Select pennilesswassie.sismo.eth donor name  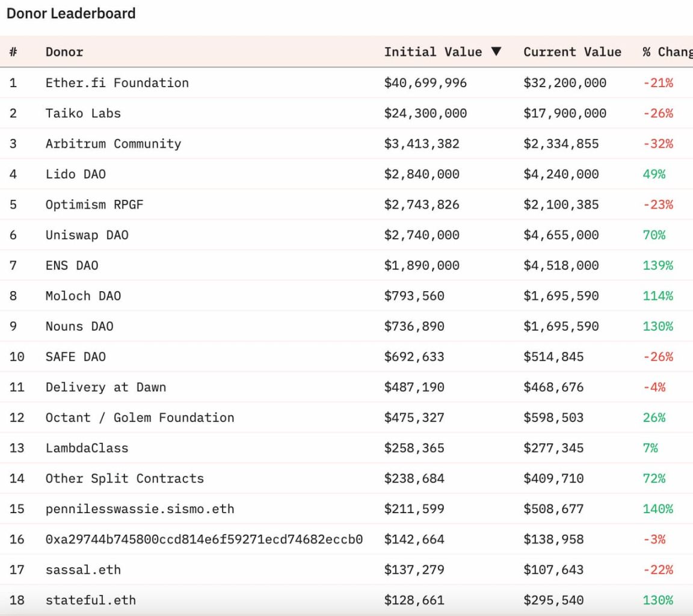(x=140, y=509)
